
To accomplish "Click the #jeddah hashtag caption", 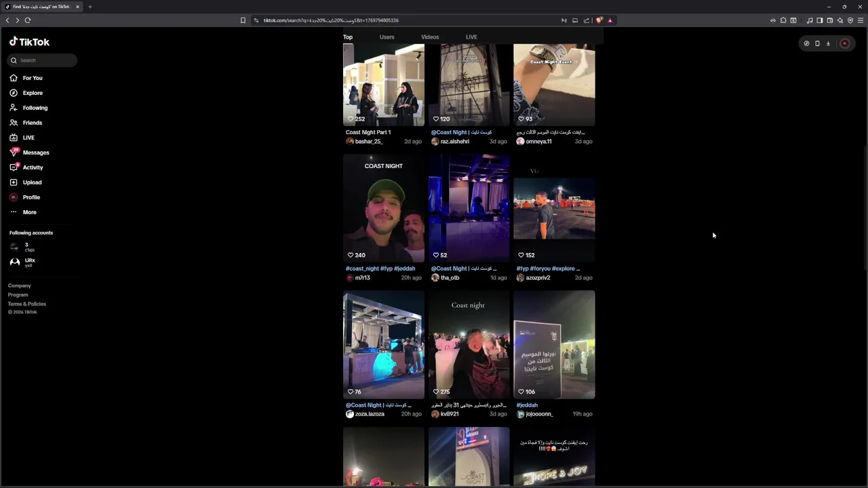I will pos(527,405).
